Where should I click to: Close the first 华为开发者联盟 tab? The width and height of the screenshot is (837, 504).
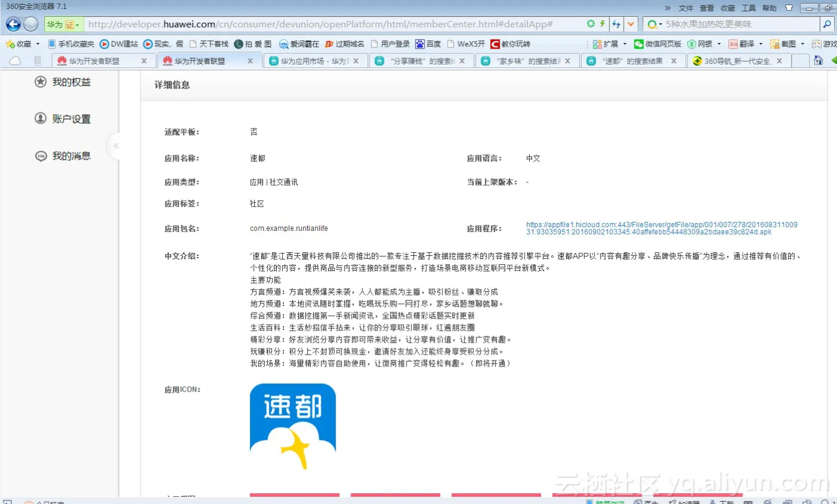tap(143, 60)
